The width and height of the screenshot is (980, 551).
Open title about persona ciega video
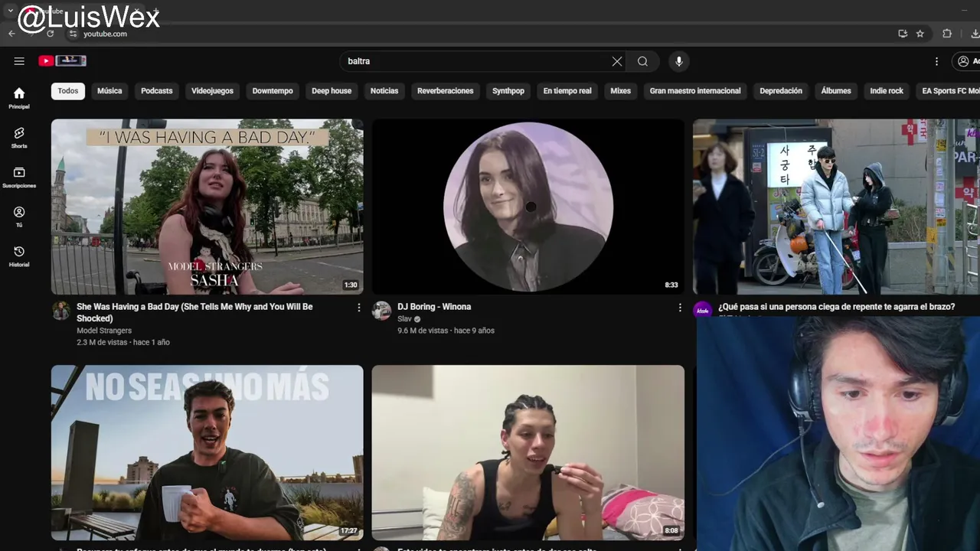[x=836, y=307]
